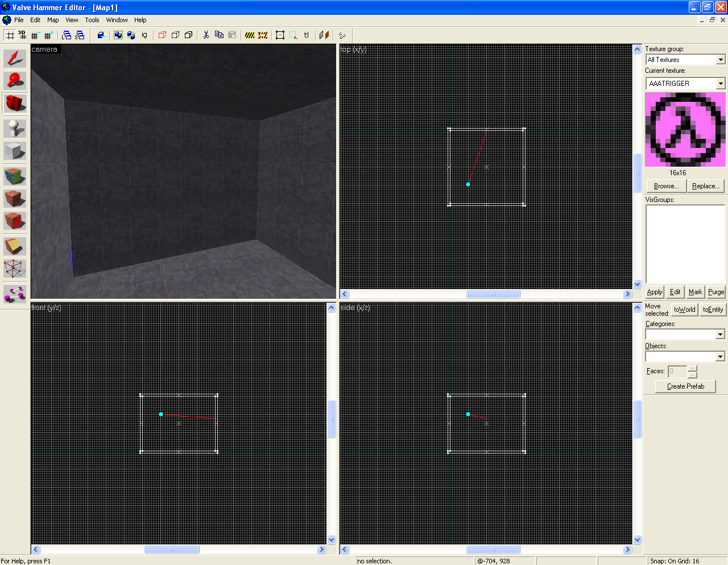Toggle the 'ig' ignore groups button
Viewport: 728px width, 565px height.
click(144, 35)
